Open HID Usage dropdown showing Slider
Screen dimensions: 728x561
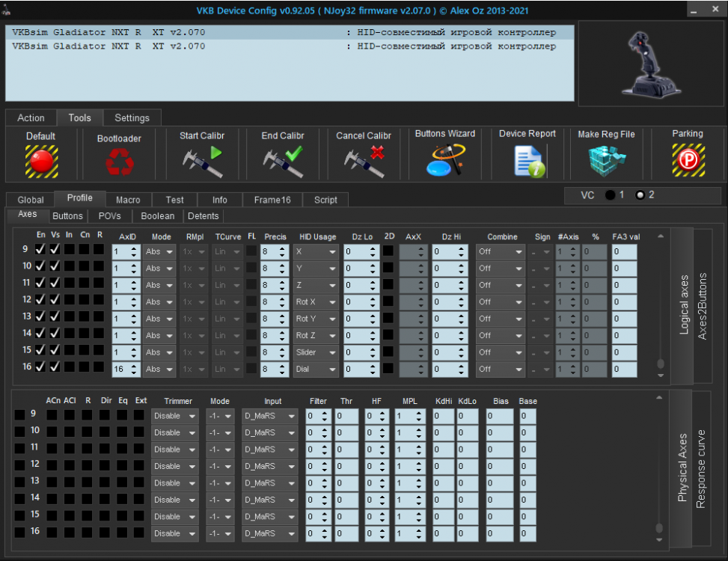coord(316,352)
